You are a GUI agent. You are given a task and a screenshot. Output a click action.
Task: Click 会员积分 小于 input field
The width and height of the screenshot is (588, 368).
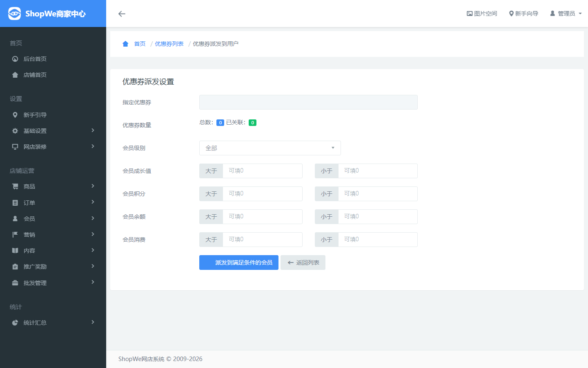pyautogui.click(x=378, y=194)
